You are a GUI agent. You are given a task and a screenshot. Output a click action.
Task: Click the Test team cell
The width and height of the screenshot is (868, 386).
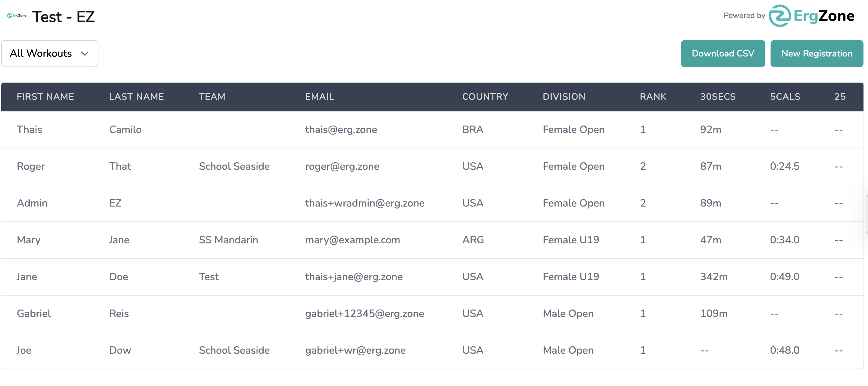[208, 277]
